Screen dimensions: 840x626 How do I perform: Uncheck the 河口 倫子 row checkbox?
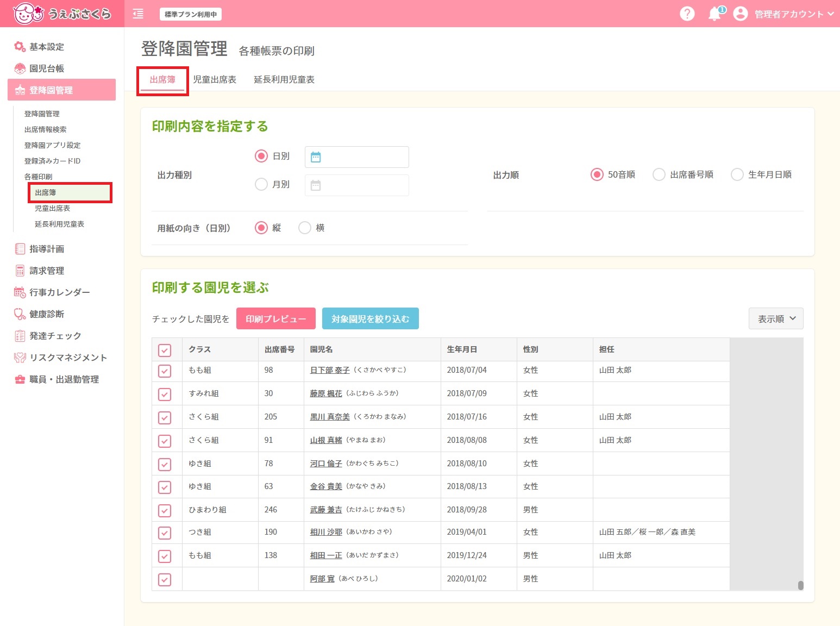point(165,465)
